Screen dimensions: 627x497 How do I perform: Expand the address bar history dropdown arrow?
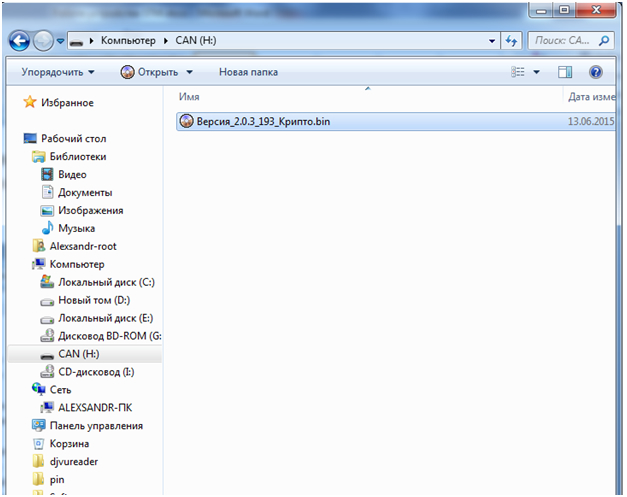point(491,42)
